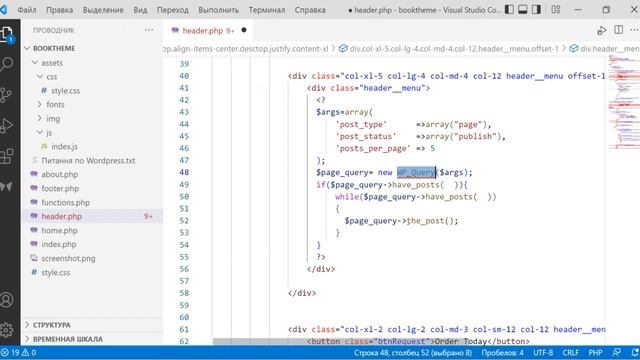This screenshot has width=640, height=360.
Task: Open the Выполнить menu
Action: (x=218, y=9)
